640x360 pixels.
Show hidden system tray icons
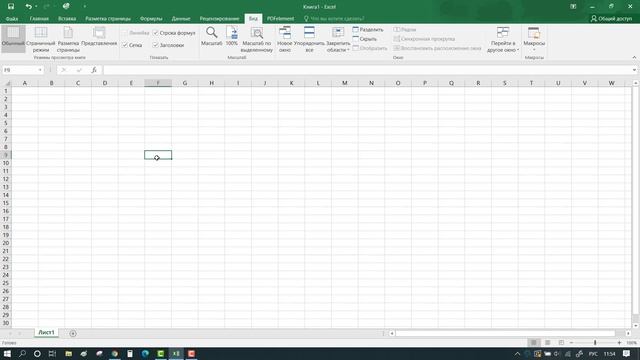[517, 353]
